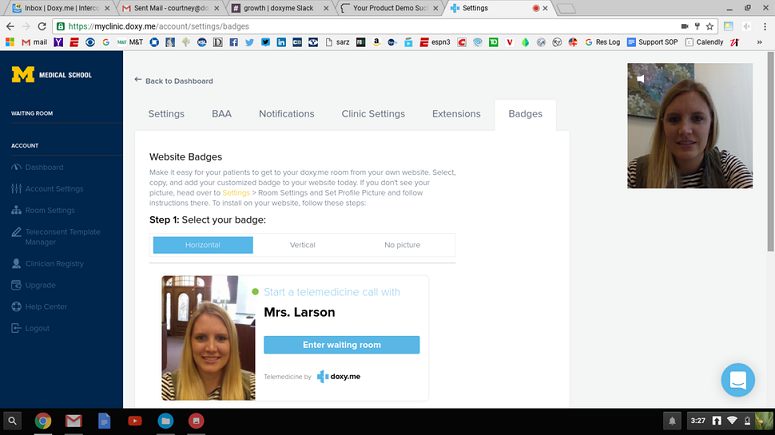Open the Facebook bookmark

(233, 43)
